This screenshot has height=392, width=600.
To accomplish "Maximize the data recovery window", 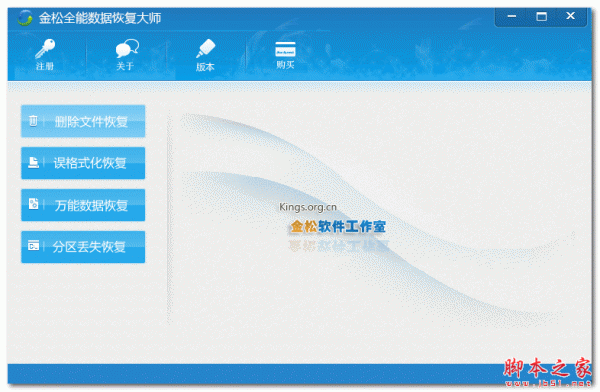I will click(x=541, y=16).
